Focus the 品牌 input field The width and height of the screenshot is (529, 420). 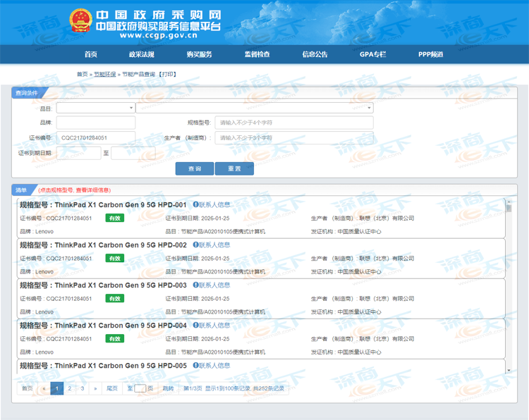click(96, 123)
